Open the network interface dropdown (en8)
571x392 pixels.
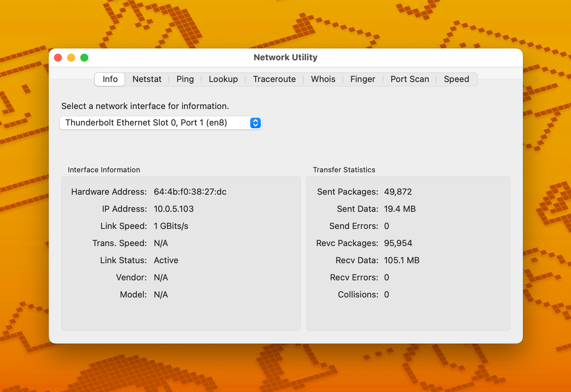161,123
